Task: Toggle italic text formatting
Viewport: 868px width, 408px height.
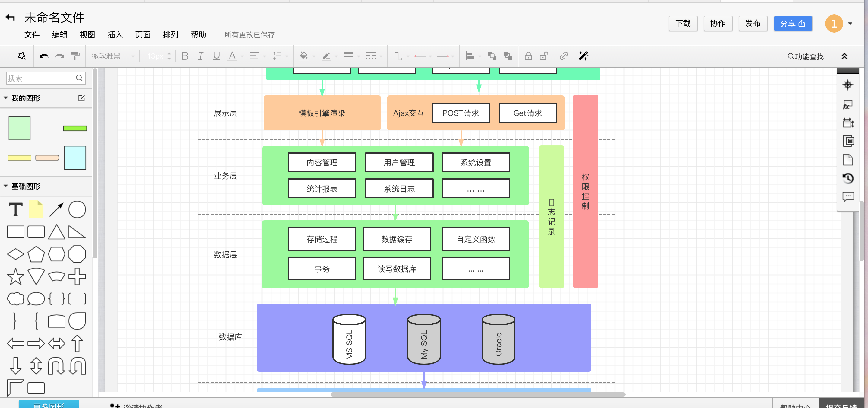Action: point(201,56)
